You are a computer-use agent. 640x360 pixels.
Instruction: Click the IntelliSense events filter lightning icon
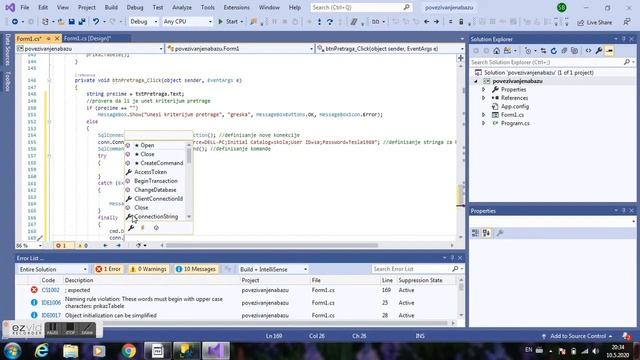click(x=143, y=228)
